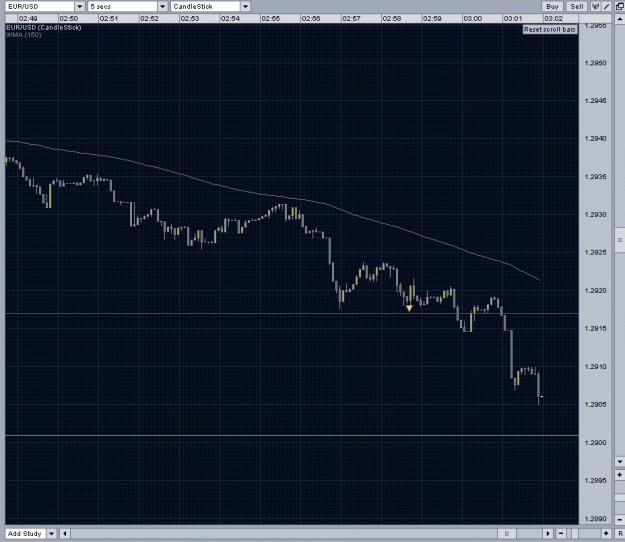Click the 1.2900 price axis label

596,442
